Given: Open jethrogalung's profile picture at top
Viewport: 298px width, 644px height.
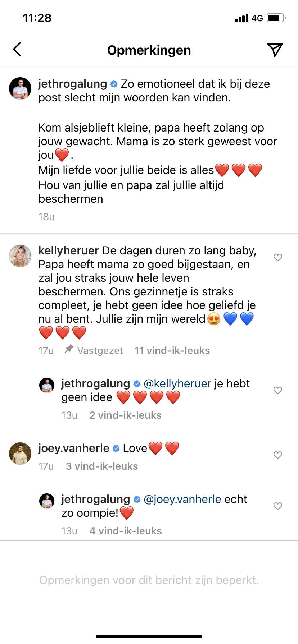Looking at the screenshot, I should tap(20, 88).
